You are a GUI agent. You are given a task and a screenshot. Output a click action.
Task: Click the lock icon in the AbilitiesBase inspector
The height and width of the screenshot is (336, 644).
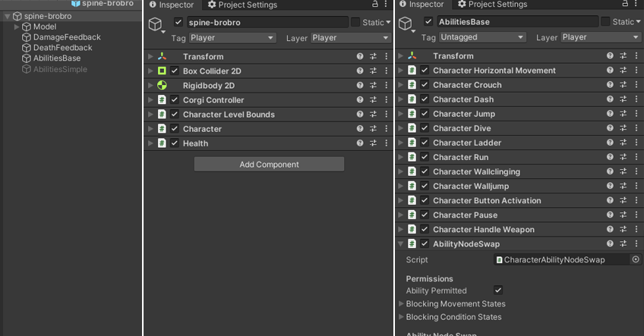625,5
